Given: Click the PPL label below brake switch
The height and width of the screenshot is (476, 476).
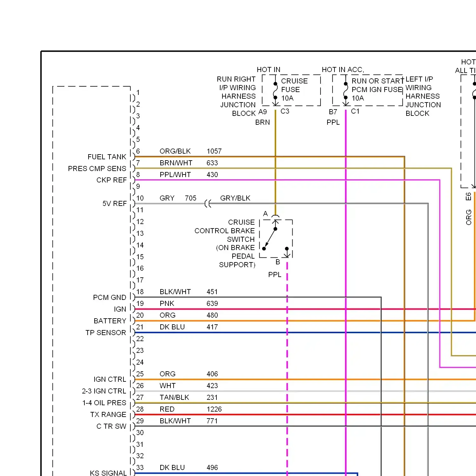Looking at the screenshot, I should point(274,274).
